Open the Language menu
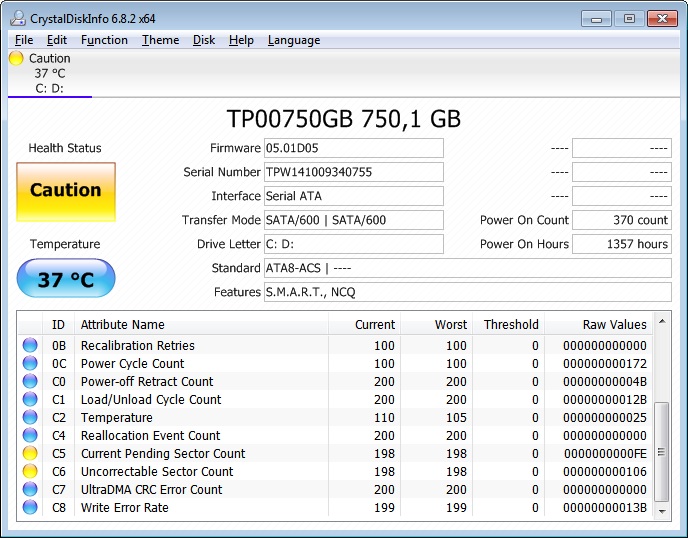 [294, 40]
